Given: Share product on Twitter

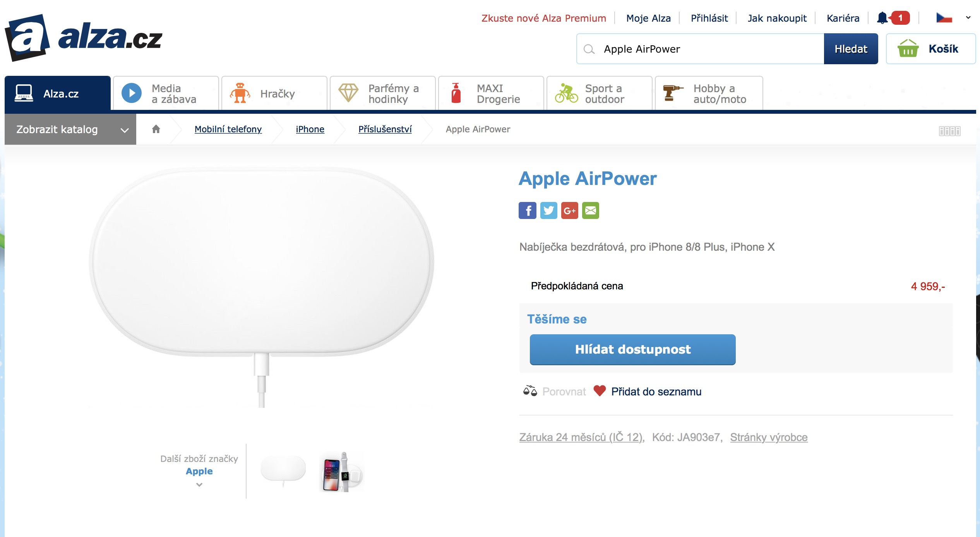Looking at the screenshot, I should (x=548, y=210).
